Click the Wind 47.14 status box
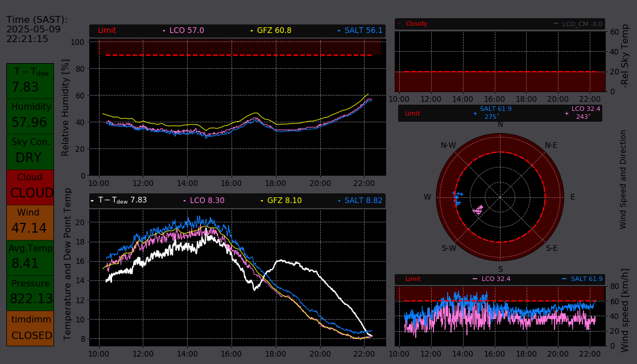Screen dimensions: 637x364 (30, 222)
